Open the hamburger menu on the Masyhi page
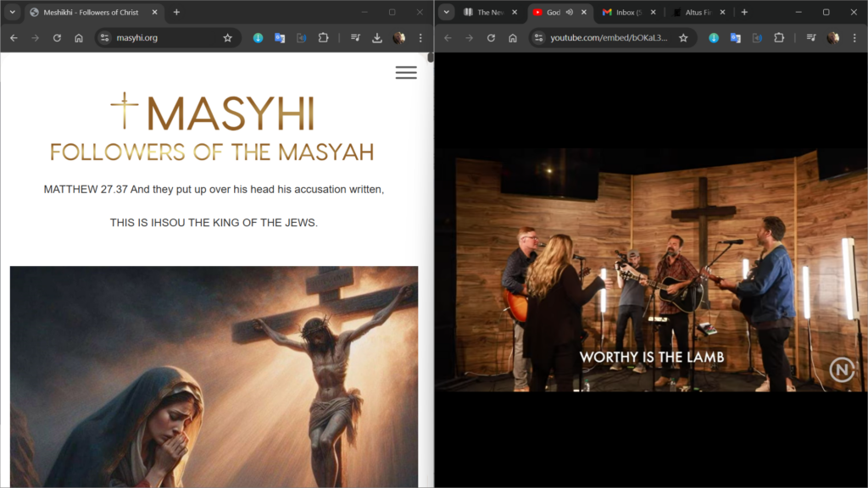Image resolution: width=868 pixels, height=488 pixels. [x=406, y=73]
